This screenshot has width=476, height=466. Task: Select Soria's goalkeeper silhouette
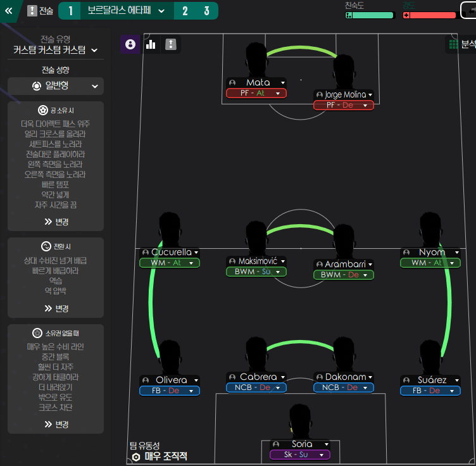[300, 422]
